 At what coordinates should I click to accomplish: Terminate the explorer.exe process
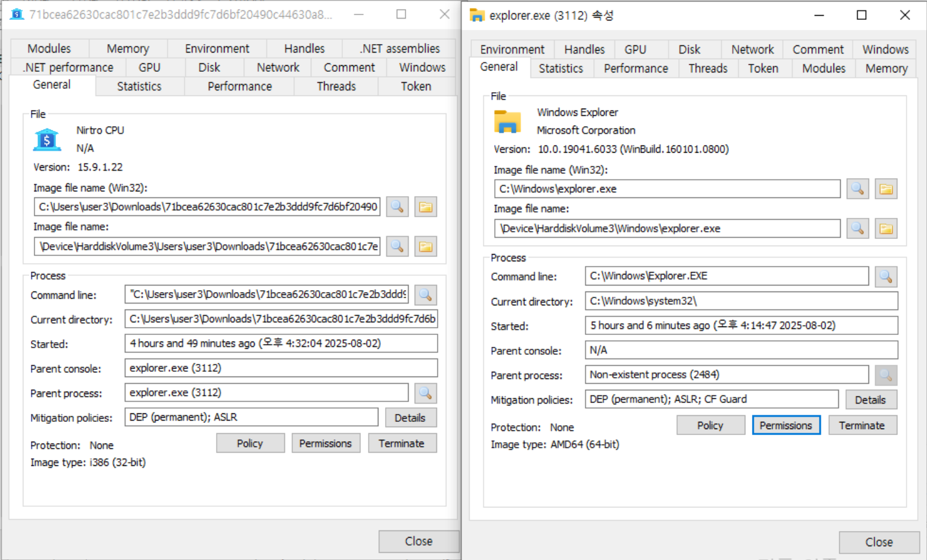coord(862,425)
